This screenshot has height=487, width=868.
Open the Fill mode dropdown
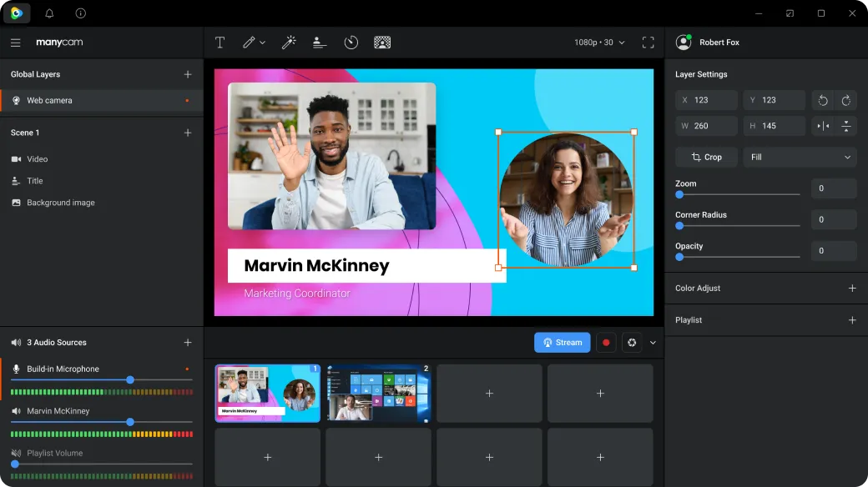(800, 157)
